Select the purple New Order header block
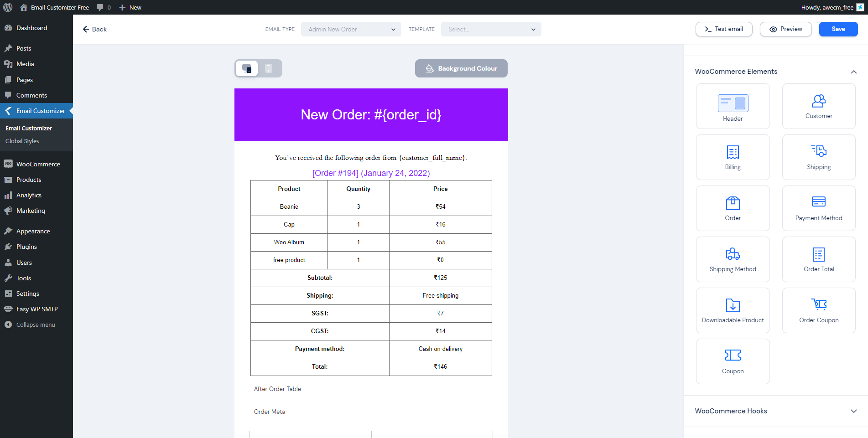This screenshot has height=438, width=868. pos(371,115)
